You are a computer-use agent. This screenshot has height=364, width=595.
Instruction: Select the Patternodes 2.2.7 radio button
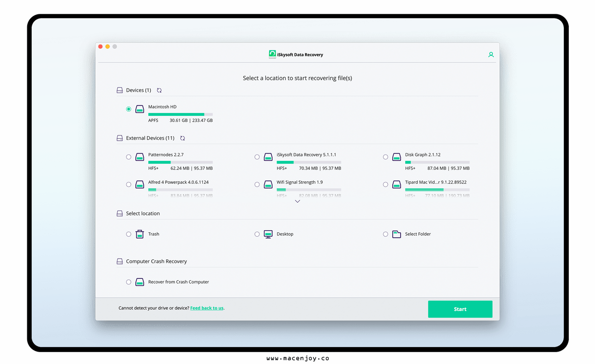click(129, 157)
